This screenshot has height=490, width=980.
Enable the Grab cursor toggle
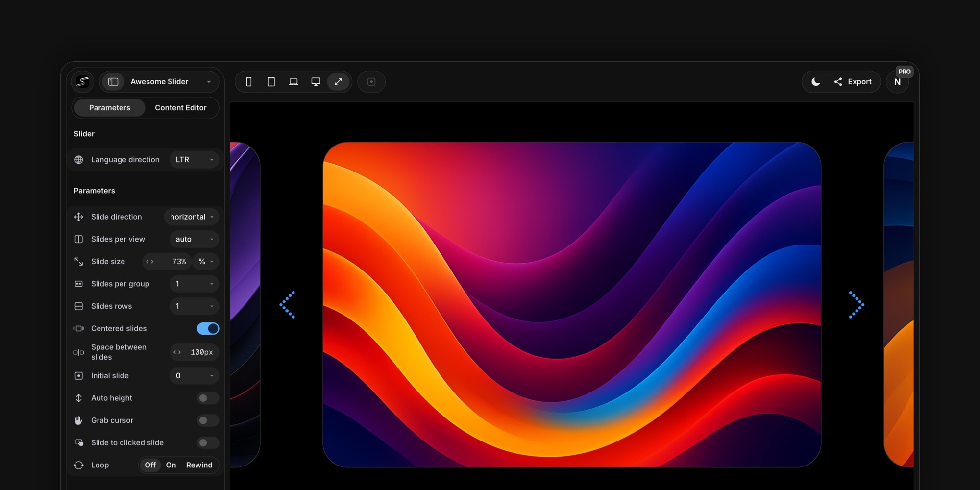208,420
